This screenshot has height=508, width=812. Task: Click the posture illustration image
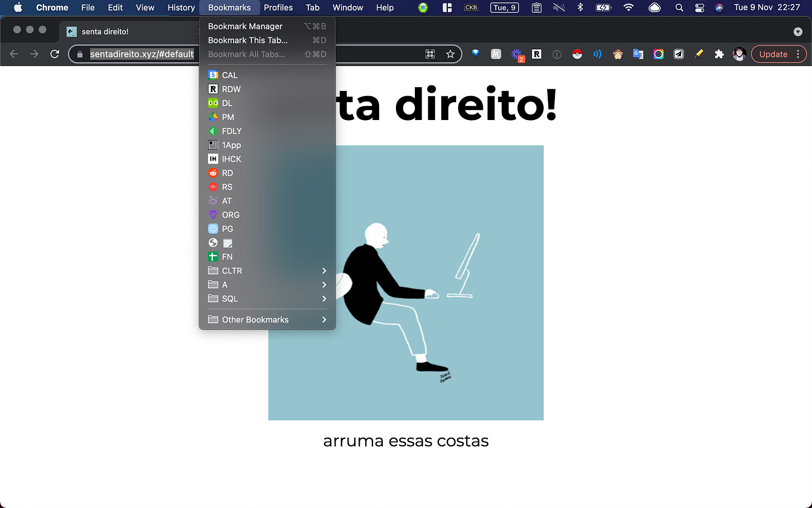point(406,283)
